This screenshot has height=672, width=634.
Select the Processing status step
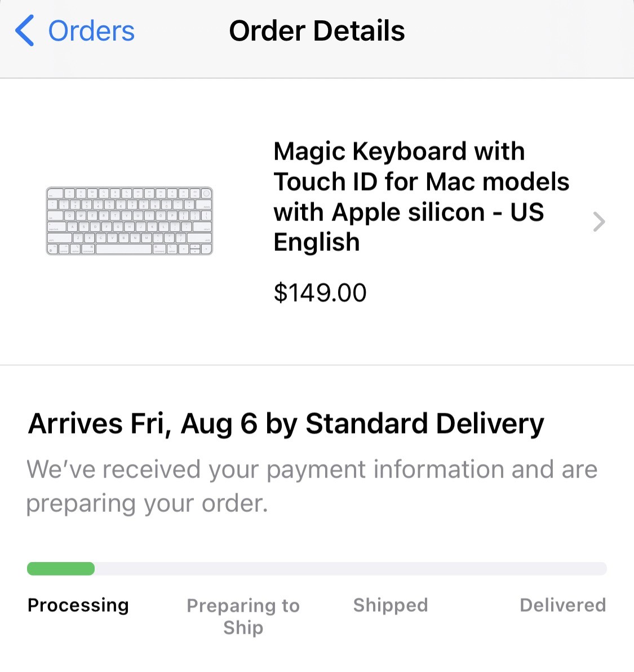coord(78,605)
